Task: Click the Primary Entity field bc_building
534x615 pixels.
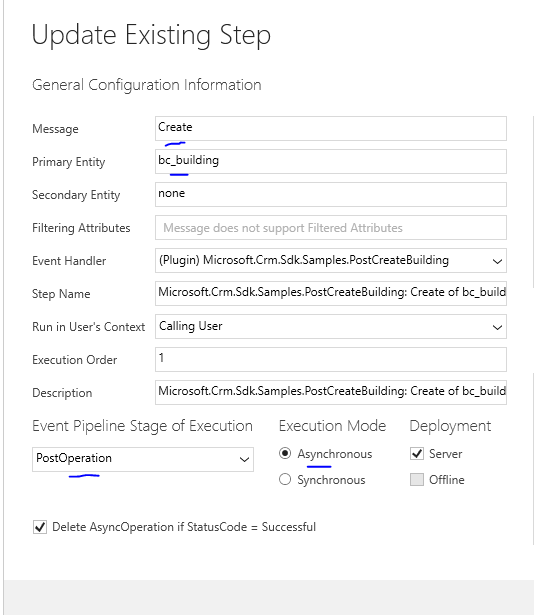Action: coord(331,161)
